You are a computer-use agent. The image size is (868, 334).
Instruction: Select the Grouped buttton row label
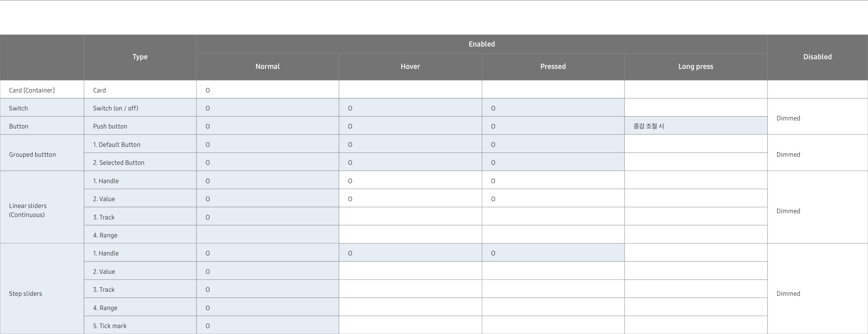[32, 155]
